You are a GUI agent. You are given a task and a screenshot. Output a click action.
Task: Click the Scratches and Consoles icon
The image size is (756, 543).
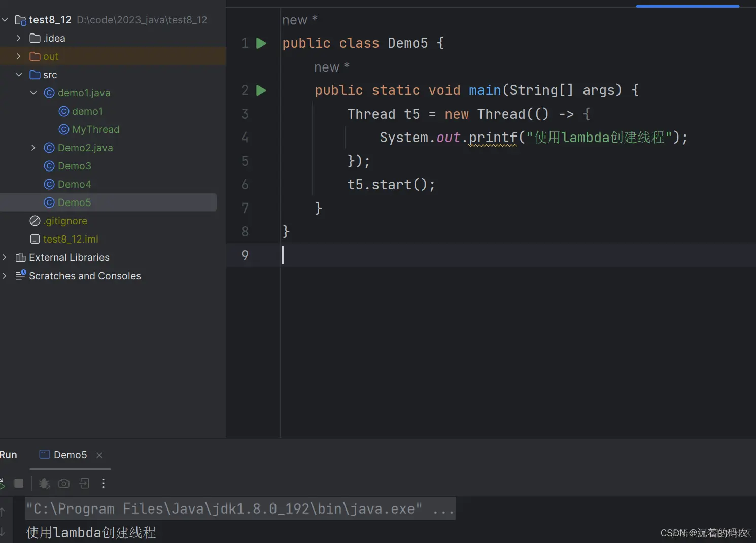[20, 276]
